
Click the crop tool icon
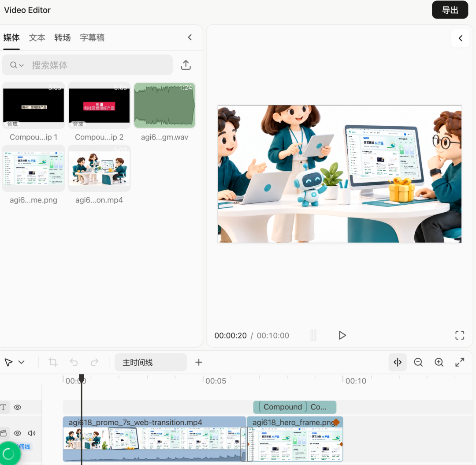53,362
